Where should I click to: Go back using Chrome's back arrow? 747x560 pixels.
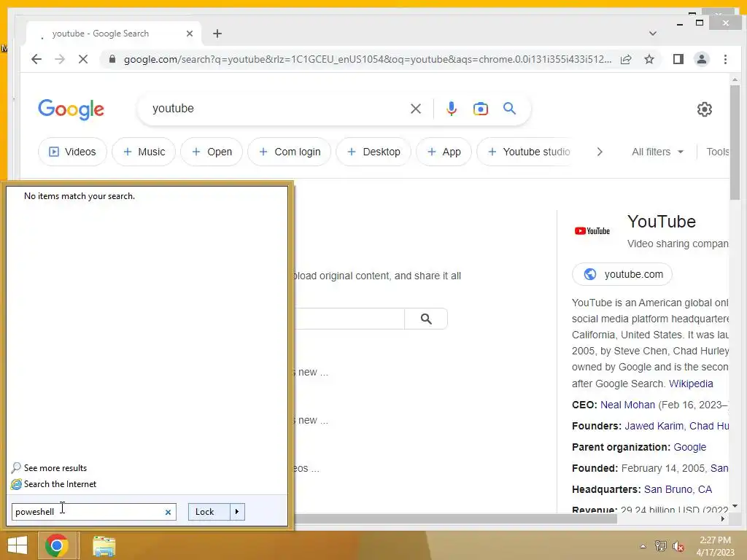pos(36,59)
